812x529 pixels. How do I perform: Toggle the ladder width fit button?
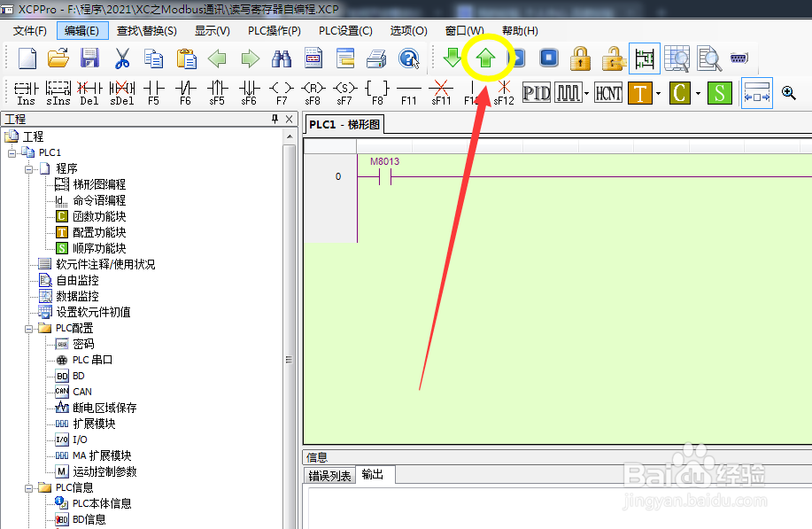756,93
